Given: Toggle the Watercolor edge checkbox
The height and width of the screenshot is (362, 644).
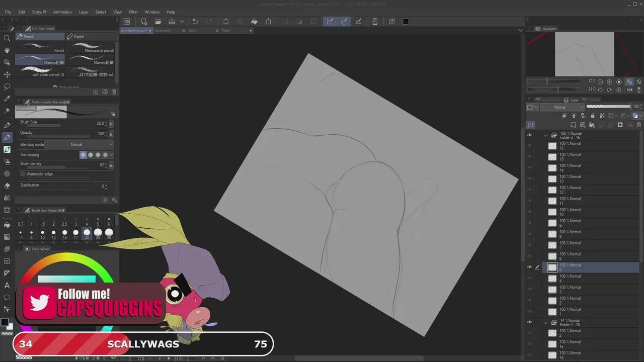Looking at the screenshot, I should (23, 174).
